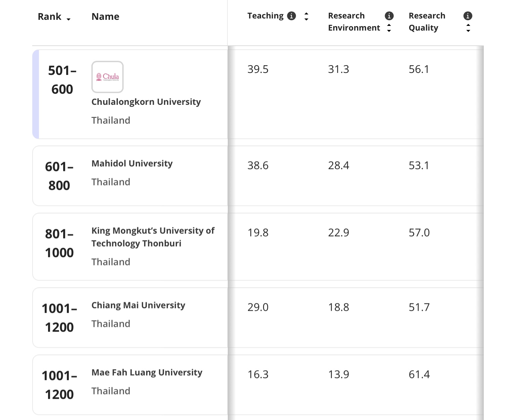This screenshot has height=420, width=516.
Task: Open King Mongkut's University of Technology Thonburi
Action: click(x=153, y=237)
